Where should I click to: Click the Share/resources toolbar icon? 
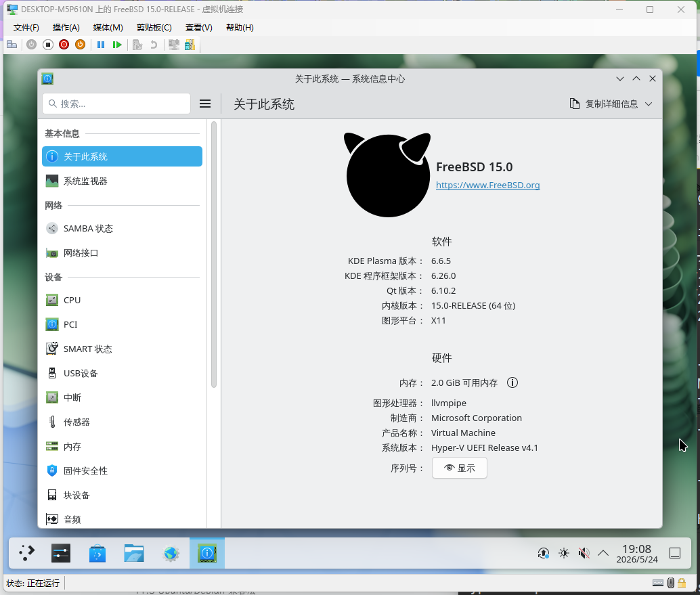coord(190,45)
